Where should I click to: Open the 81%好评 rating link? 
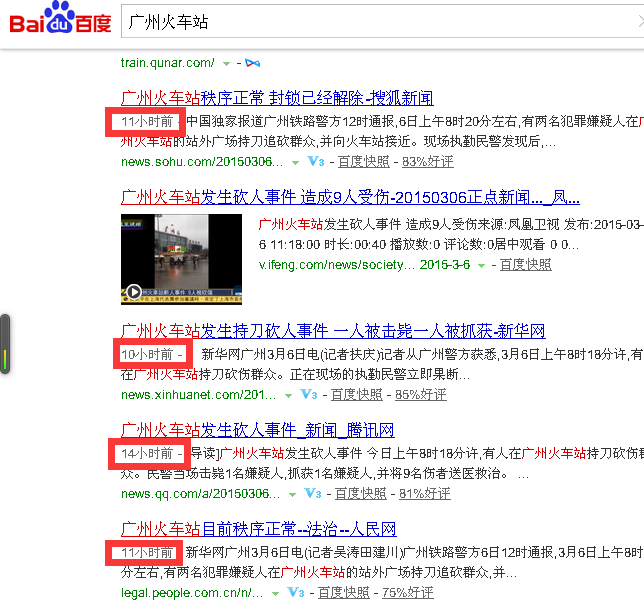coord(425,494)
